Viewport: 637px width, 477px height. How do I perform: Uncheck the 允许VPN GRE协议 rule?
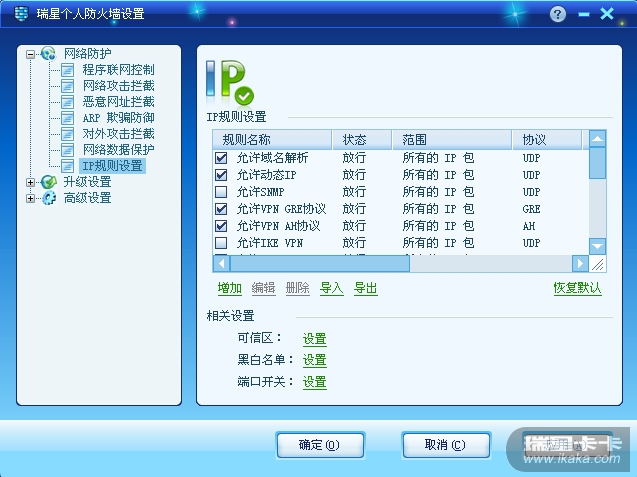(221, 209)
